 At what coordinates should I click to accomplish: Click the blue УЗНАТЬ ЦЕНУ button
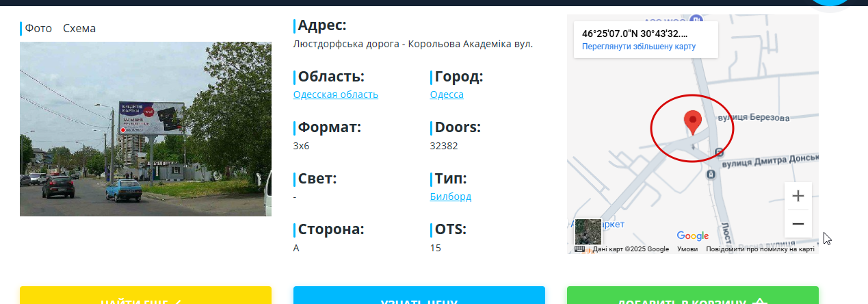tap(419, 295)
